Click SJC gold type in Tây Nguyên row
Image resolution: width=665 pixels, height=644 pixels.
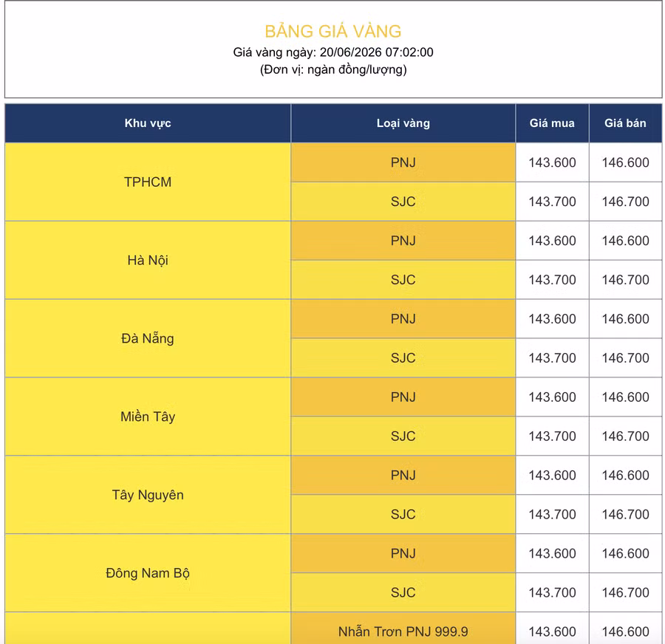pos(403,514)
